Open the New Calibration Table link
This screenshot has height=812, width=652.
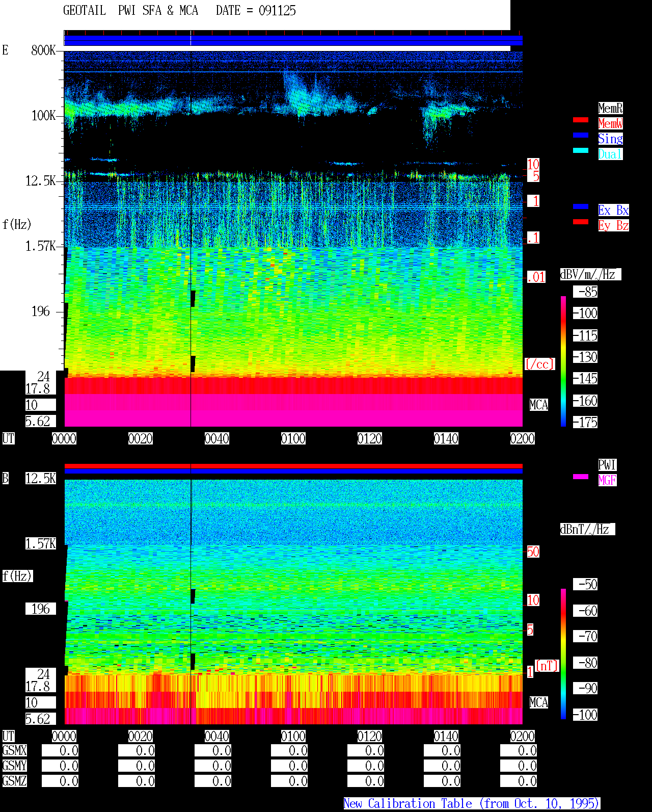tap(472, 803)
